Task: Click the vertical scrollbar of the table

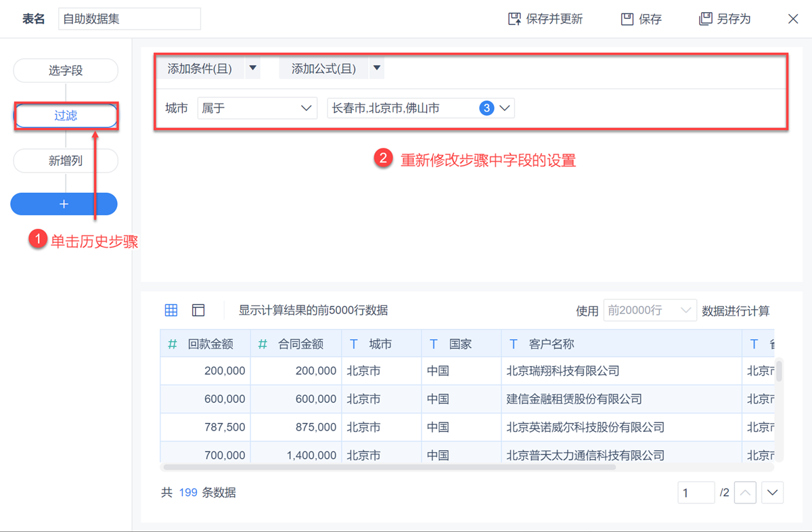Action: tap(779, 372)
